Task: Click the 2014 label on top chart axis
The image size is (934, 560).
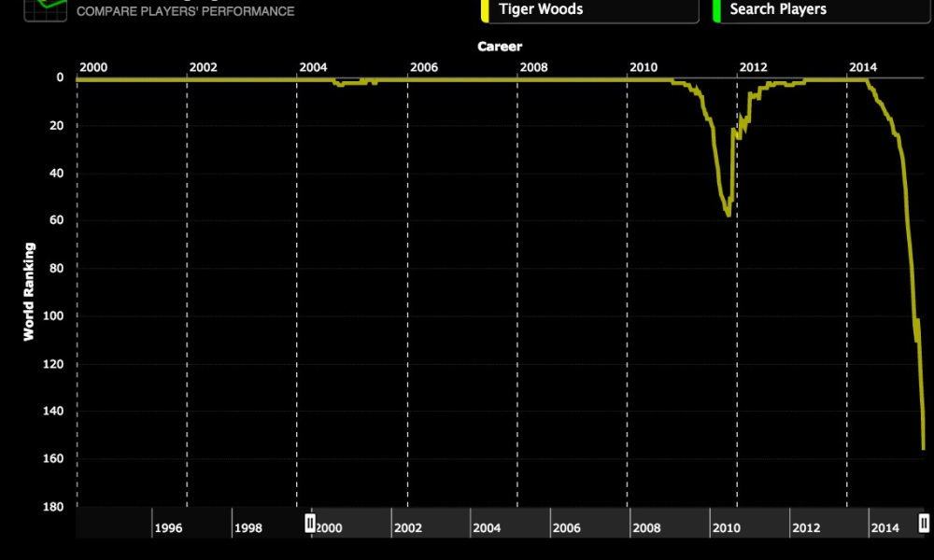Action: click(x=862, y=67)
